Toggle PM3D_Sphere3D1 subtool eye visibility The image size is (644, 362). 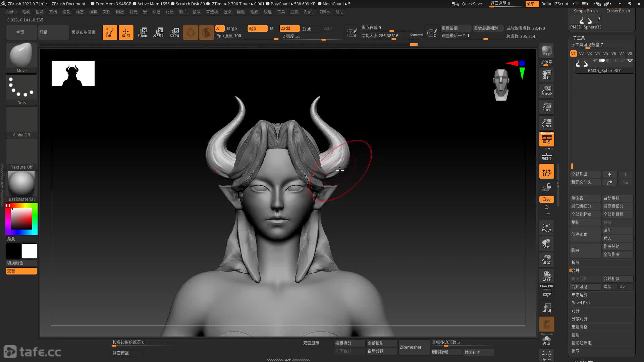point(630,61)
